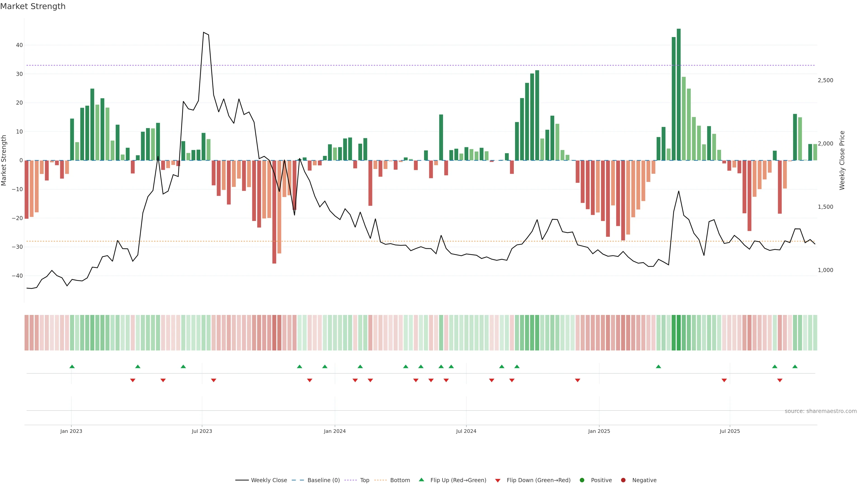Click the tallest dark green bar in 2025
The image size is (868, 488).
click(x=679, y=94)
